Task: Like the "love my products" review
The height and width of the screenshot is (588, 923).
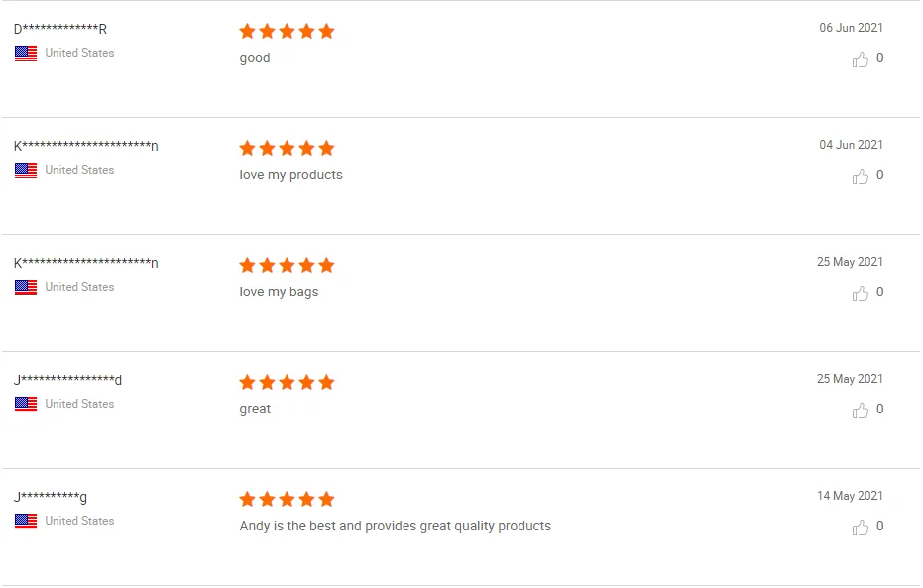Action: (860, 176)
